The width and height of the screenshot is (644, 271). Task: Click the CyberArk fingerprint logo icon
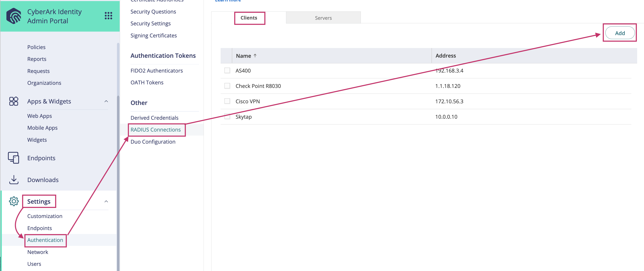click(14, 16)
